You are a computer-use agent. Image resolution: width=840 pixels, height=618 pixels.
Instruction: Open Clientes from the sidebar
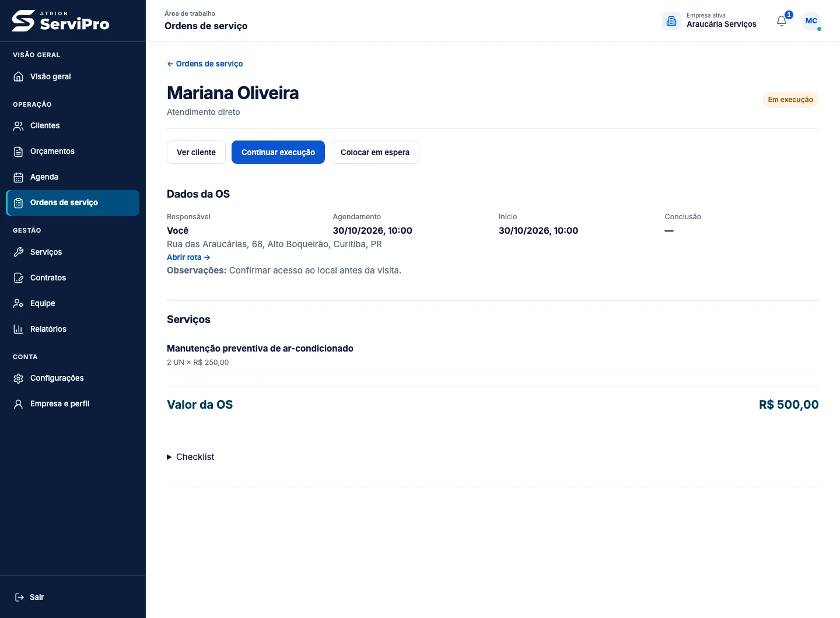73,126
